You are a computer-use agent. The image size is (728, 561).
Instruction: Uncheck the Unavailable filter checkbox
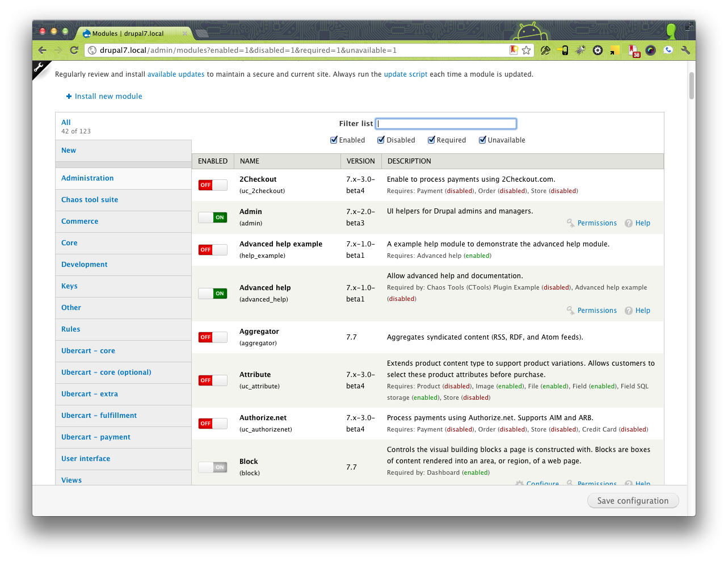[x=483, y=140]
